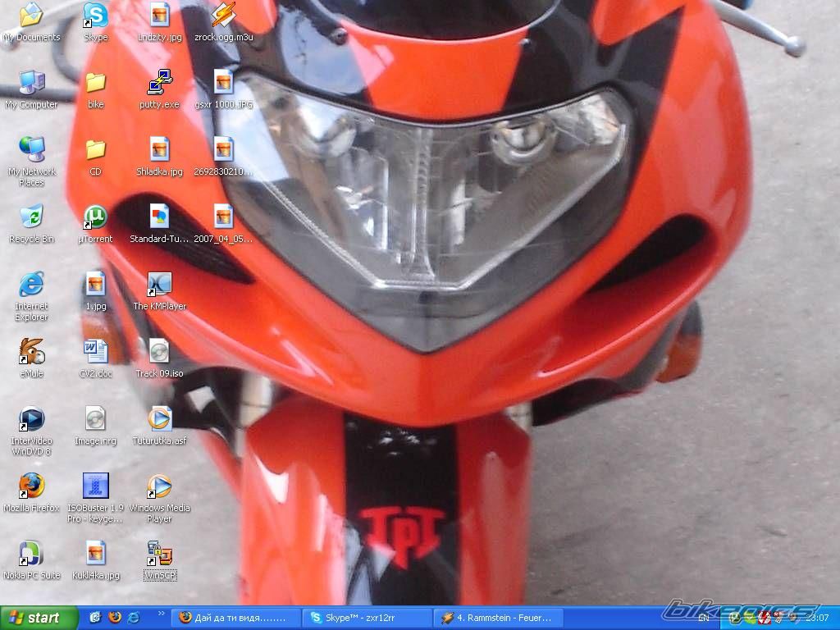Open the CV2.doc Word document
The image size is (840, 630).
click(x=95, y=353)
